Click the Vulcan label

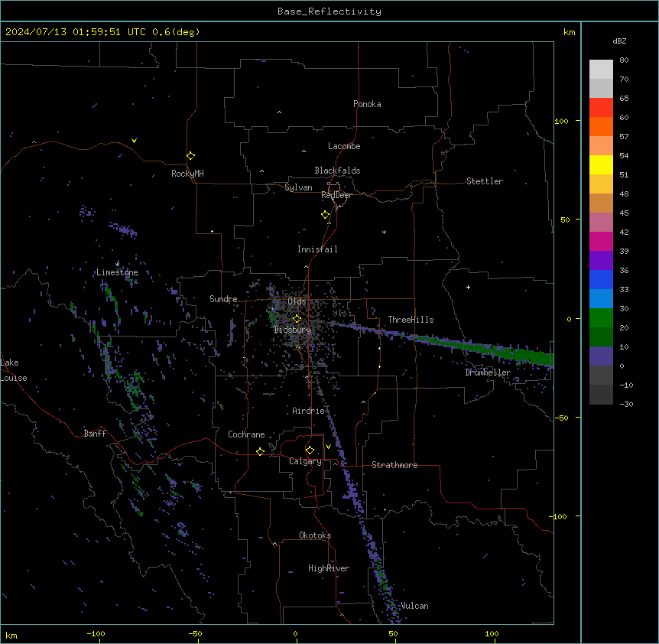tap(415, 606)
